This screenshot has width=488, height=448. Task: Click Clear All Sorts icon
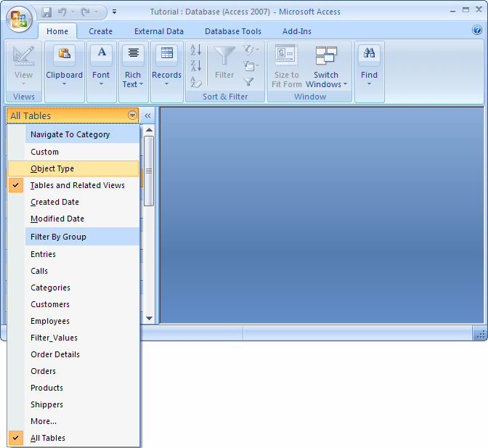point(196,82)
